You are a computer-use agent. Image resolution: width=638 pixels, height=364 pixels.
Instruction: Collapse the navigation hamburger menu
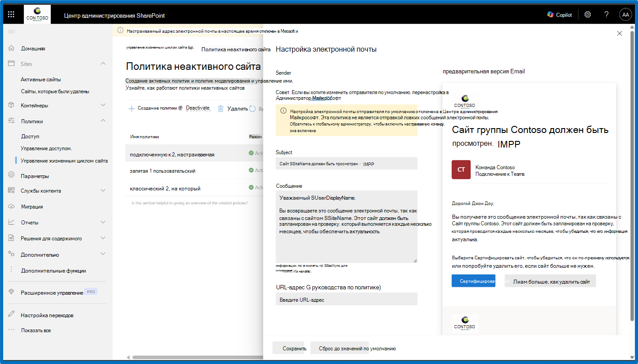click(11, 31)
